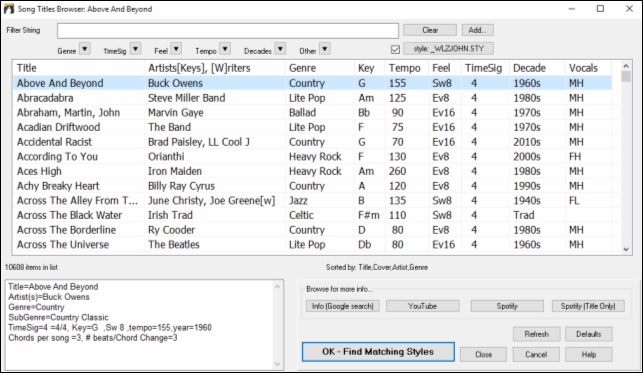The image size is (643, 373).
Task: Click artist Ry Cooder
Action: tap(171, 230)
